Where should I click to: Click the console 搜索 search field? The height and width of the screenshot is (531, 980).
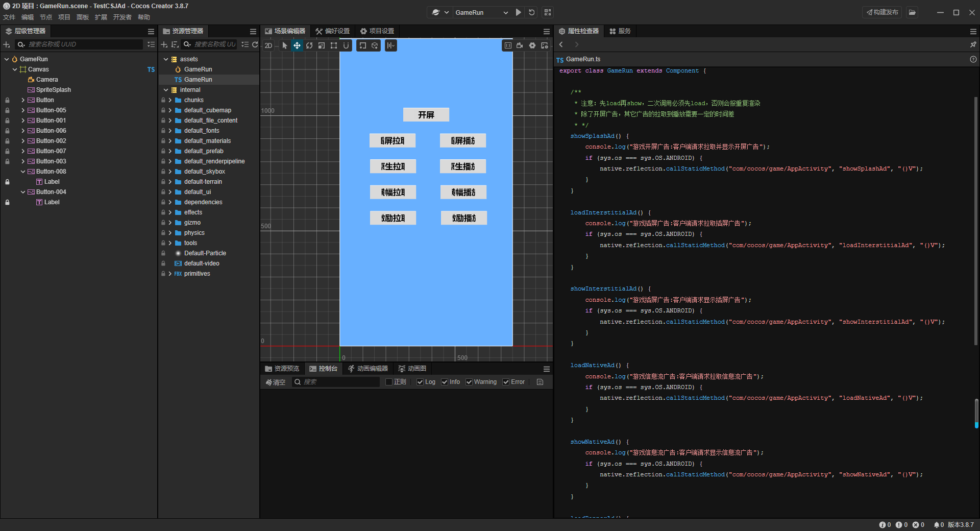coord(336,382)
